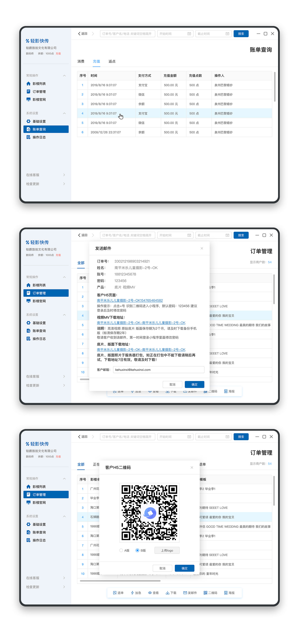Open the 客户H5页面 link in 发送邮件 dialog
This screenshot has height=644, width=299.
[130, 300]
